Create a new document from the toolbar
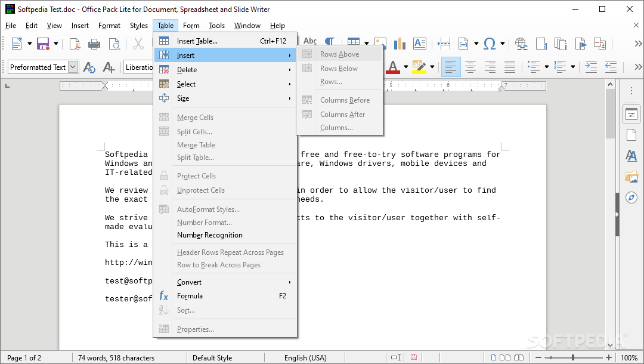The image size is (644, 364). pyautogui.click(x=17, y=44)
